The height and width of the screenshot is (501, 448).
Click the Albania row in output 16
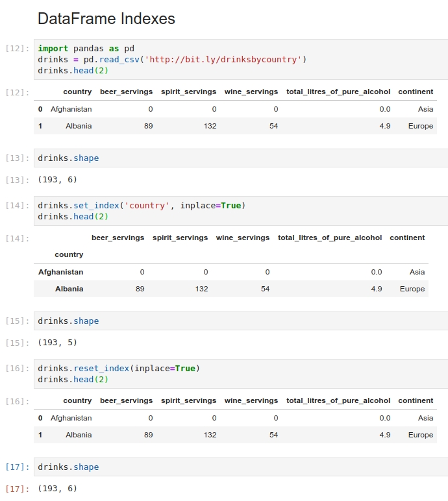[235, 435]
